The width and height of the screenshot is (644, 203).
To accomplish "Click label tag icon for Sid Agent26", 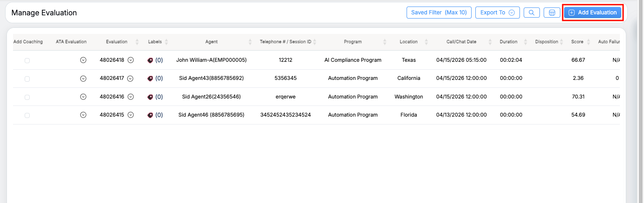I will (x=150, y=97).
